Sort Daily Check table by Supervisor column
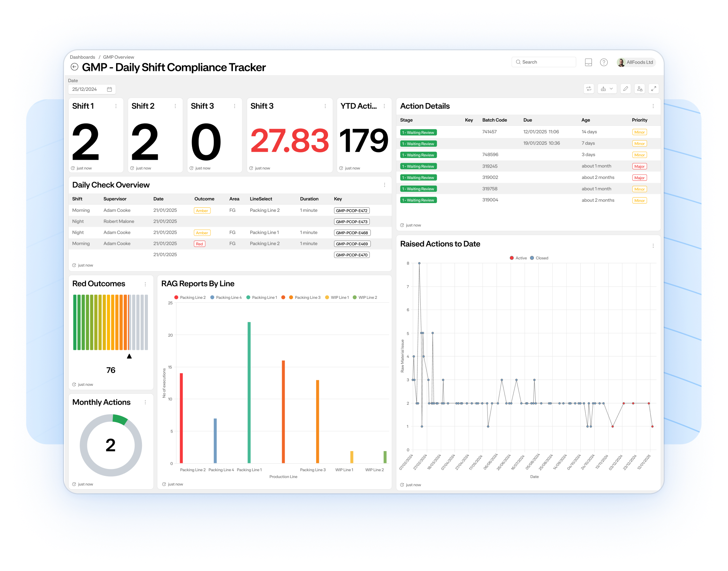Image resolution: width=728 pixels, height=571 pixels. [x=115, y=199]
